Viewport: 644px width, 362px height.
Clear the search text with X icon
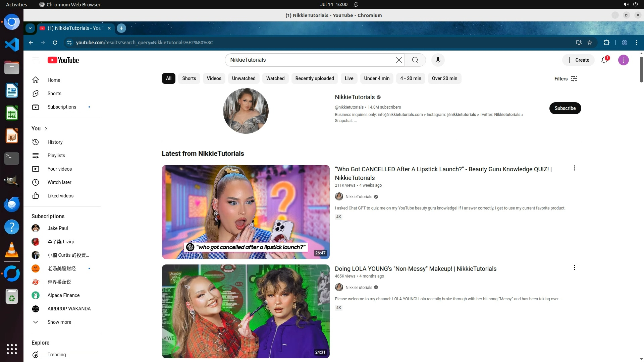(x=399, y=60)
